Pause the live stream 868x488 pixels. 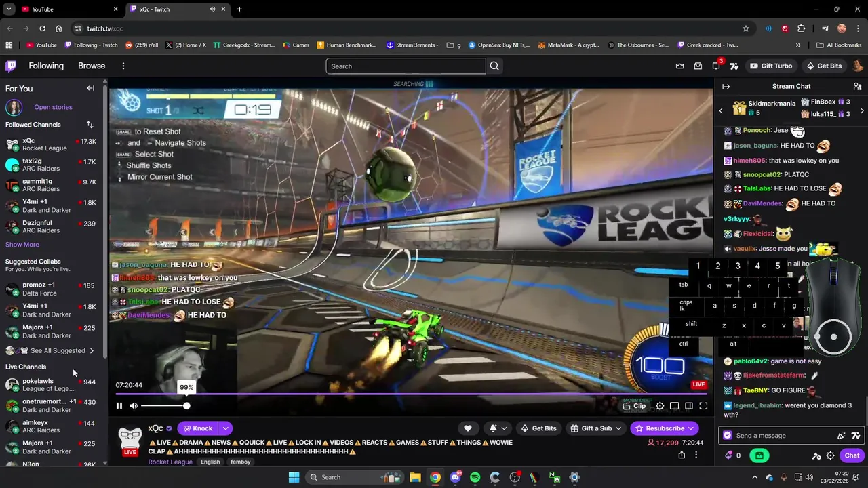click(119, 406)
